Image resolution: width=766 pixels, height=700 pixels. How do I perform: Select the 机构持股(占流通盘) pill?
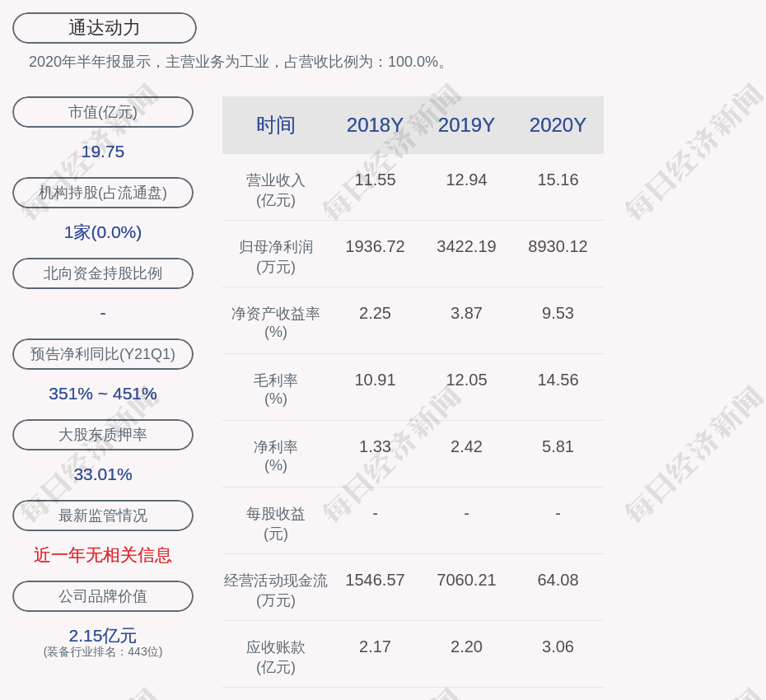(x=103, y=193)
